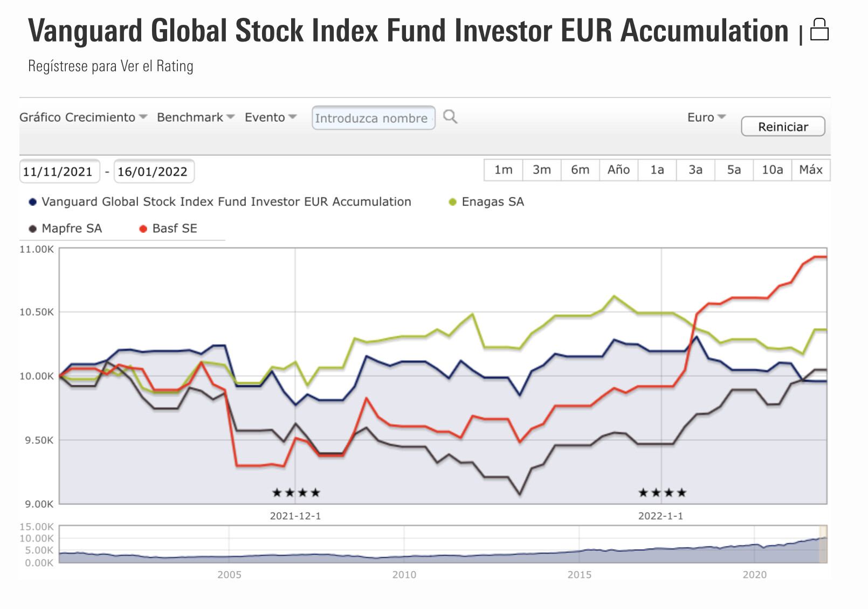Click the Introduzca nombre search field
The image size is (868, 609).
click(373, 118)
